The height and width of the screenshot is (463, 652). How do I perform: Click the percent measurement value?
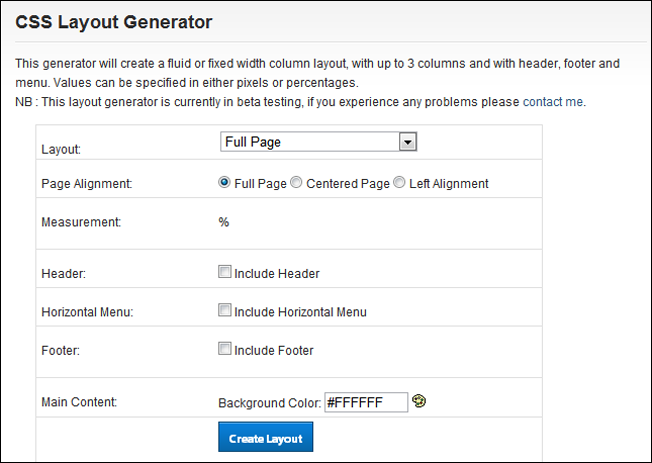click(224, 222)
